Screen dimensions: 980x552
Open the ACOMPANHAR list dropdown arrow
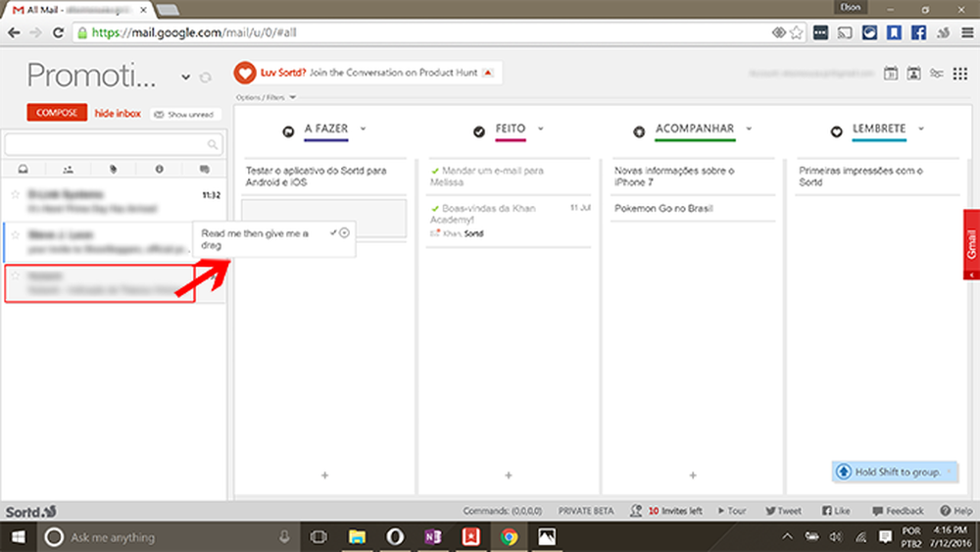click(749, 128)
